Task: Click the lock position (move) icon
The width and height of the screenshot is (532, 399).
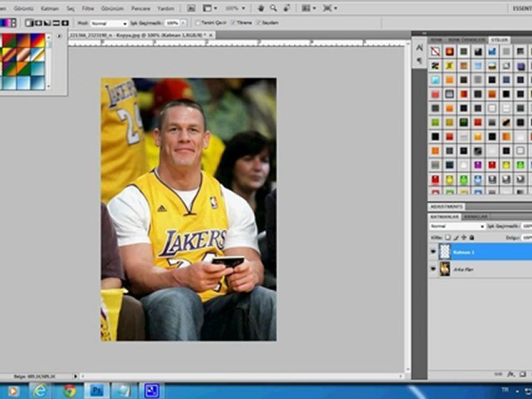Action: coord(464,238)
